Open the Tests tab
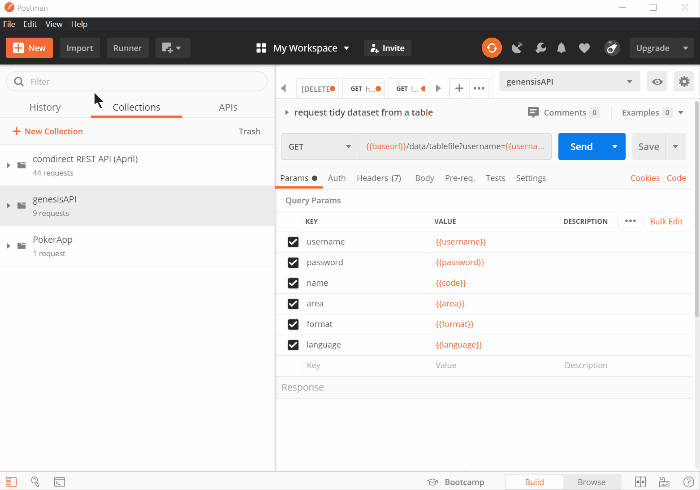Viewport: 700px width, 490px height. (495, 178)
